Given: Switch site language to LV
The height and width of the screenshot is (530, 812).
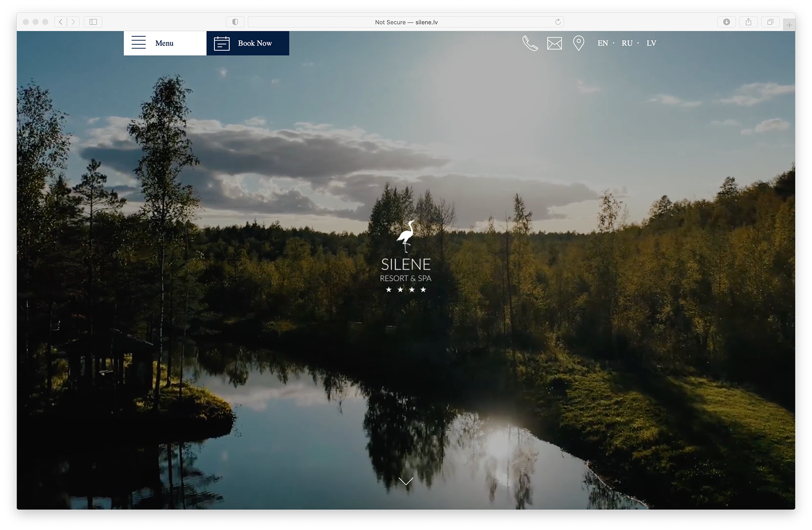Looking at the screenshot, I should click(651, 43).
